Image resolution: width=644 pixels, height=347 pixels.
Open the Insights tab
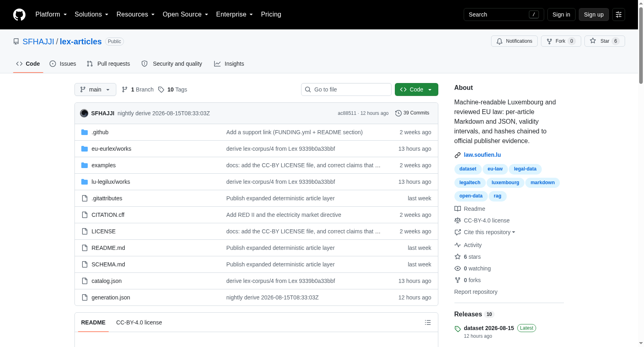(x=229, y=64)
